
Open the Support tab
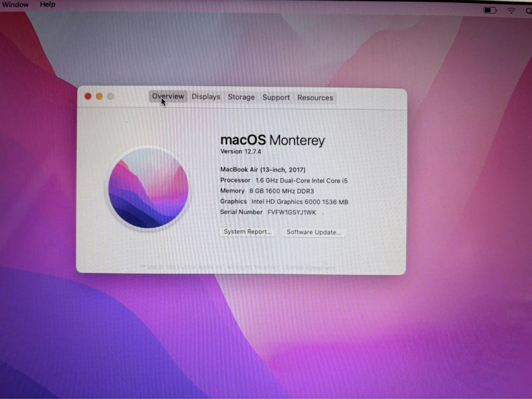tap(276, 98)
